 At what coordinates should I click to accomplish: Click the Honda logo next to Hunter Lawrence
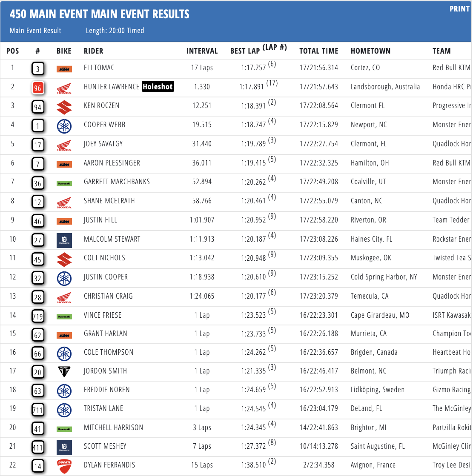point(64,88)
